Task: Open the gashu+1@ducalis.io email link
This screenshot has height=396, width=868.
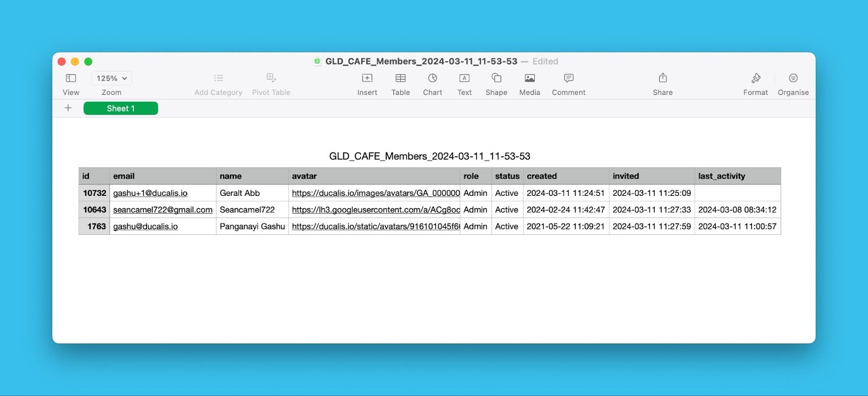Action: click(x=150, y=193)
